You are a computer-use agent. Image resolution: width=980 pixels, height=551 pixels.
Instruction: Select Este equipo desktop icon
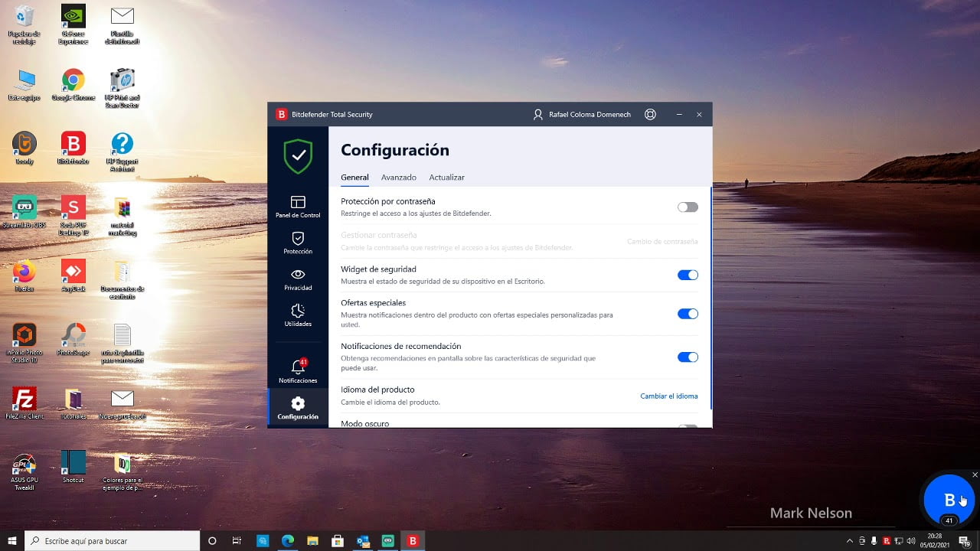click(x=24, y=85)
